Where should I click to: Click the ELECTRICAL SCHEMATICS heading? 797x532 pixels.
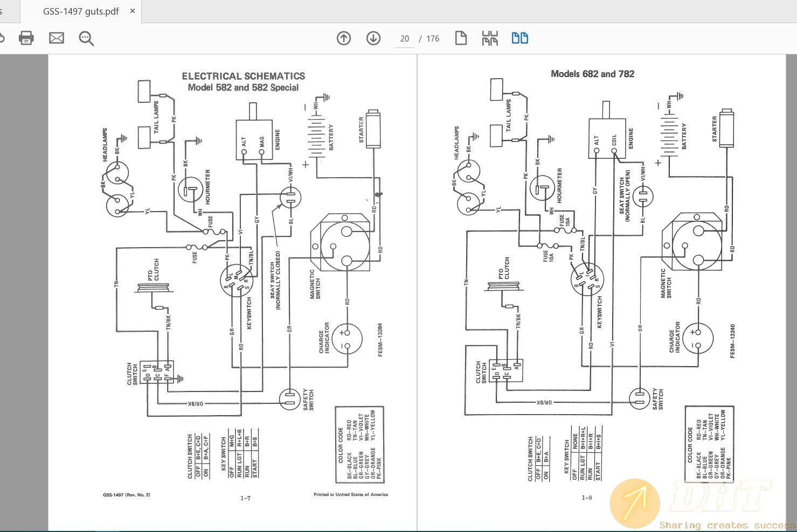(x=243, y=76)
